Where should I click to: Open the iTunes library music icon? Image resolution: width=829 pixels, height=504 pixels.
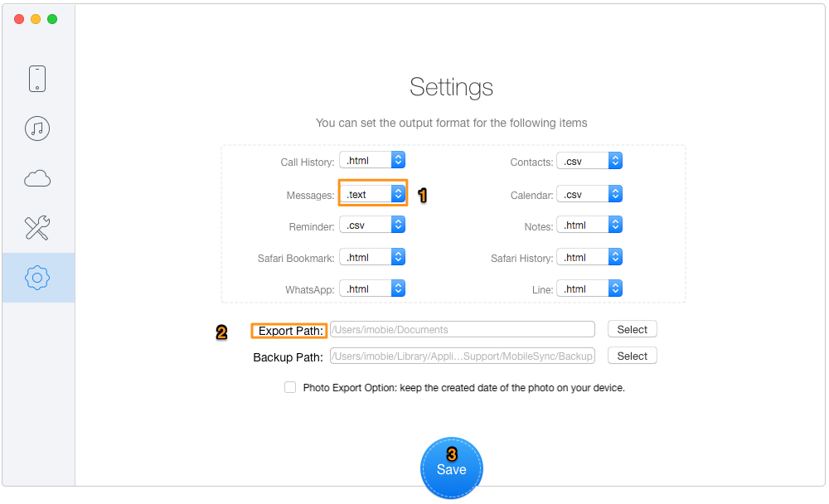pyautogui.click(x=37, y=128)
